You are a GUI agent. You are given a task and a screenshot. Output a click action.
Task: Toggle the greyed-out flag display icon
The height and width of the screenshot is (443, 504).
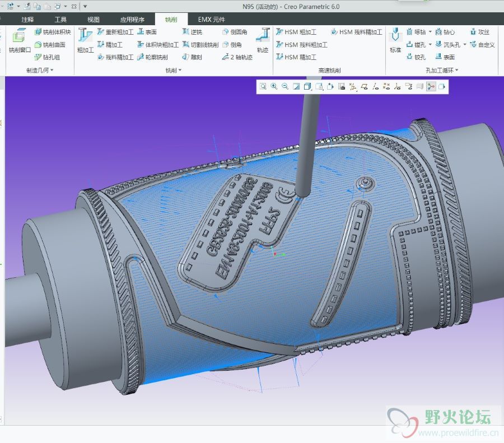point(419,86)
